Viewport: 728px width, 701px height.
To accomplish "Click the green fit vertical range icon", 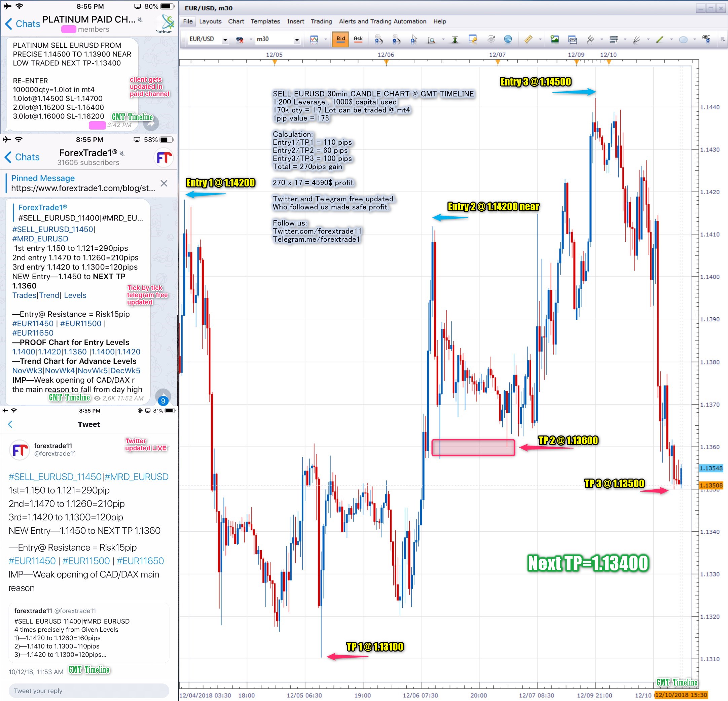I will click(x=454, y=39).
